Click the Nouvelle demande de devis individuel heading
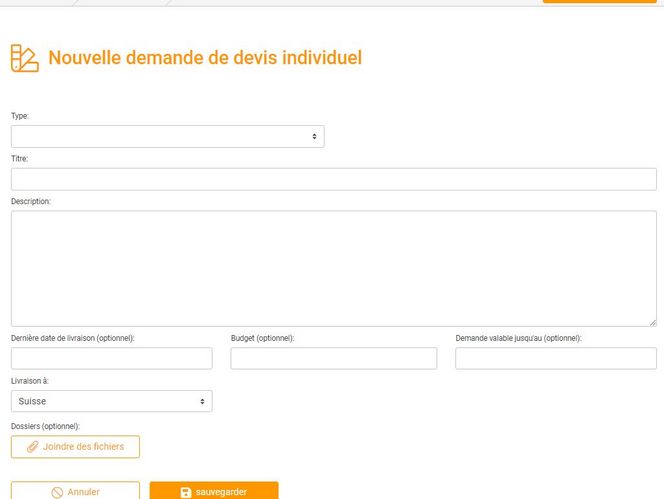 [205, 58]
